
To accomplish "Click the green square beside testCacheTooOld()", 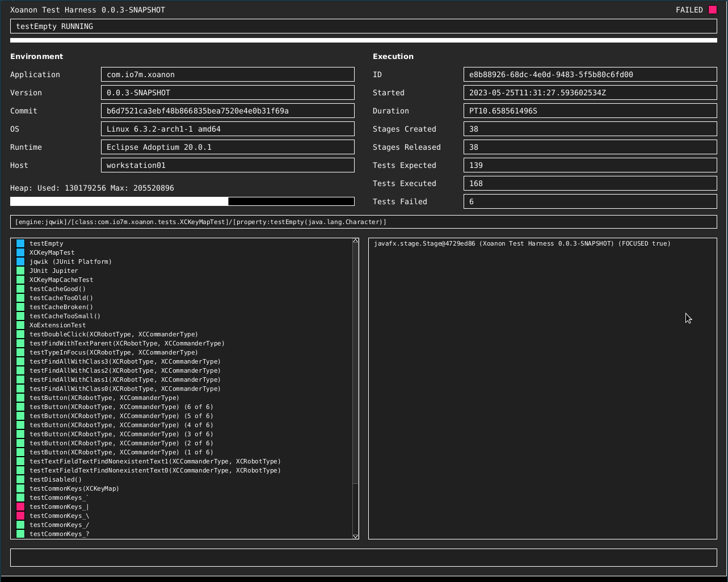I will [x=20, y=298].
